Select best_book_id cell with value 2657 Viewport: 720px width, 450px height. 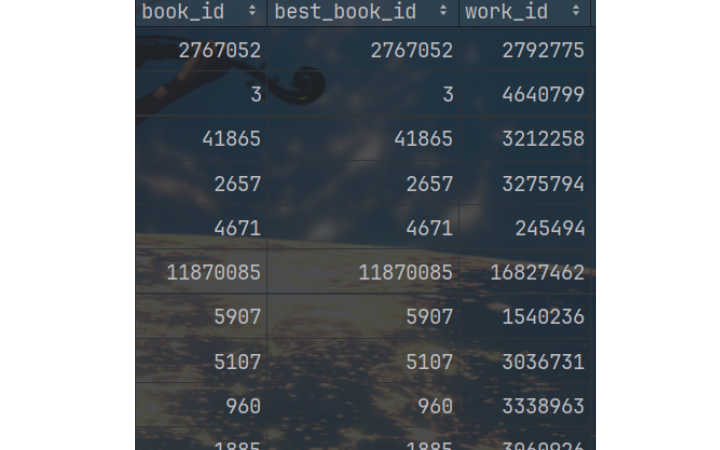(429, 184)
